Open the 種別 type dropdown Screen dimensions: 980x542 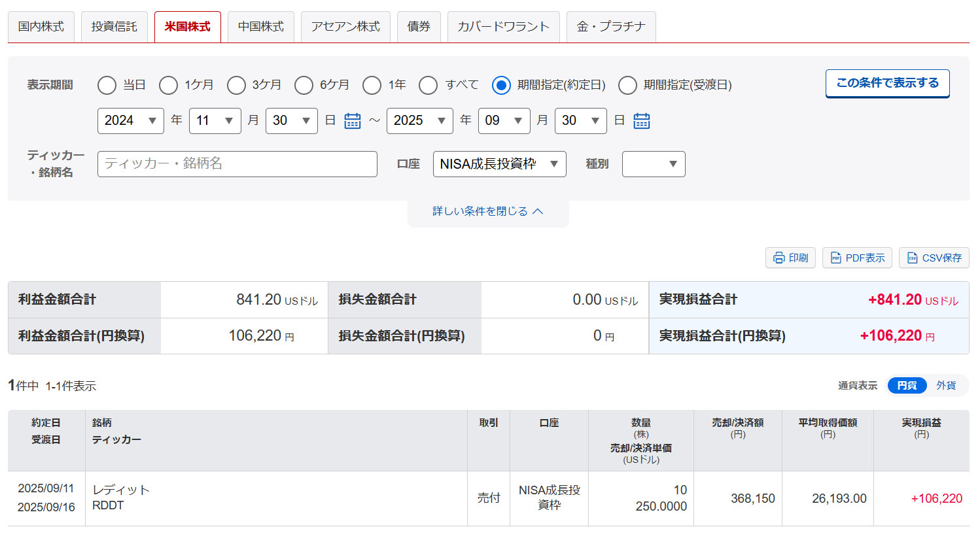(x=653, y=164)
